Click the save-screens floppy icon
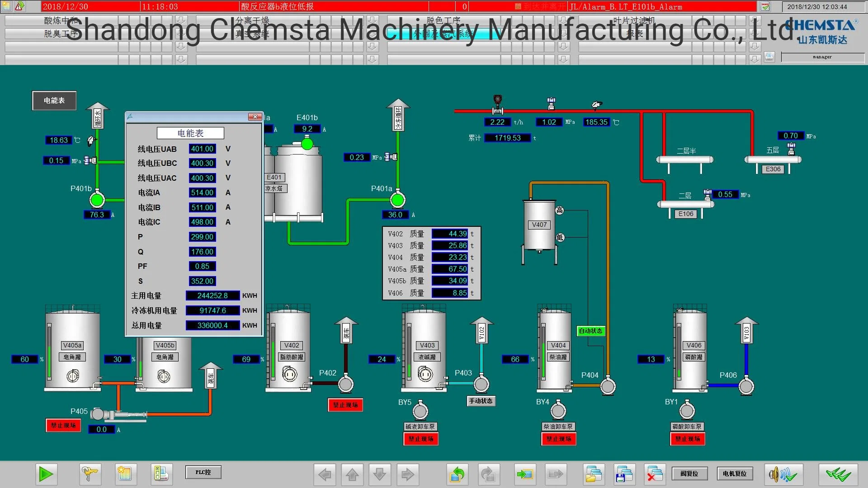The width and height of the screenshot is (868, 488). [624, 474]
